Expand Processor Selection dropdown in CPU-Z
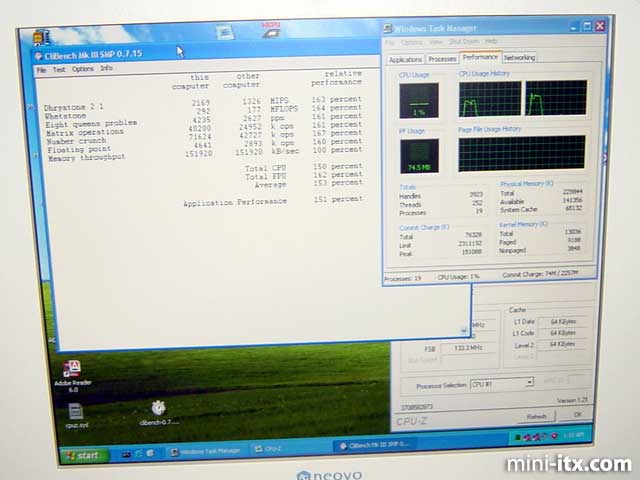 pyautogui.click(x=529, y=382)
